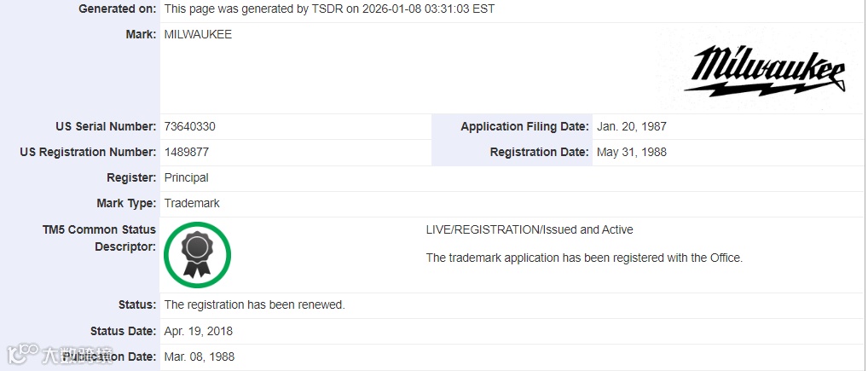868x371 pixels.
Task: Click the 'Application Filing Date:' label
Action: [x=524, y=126]
